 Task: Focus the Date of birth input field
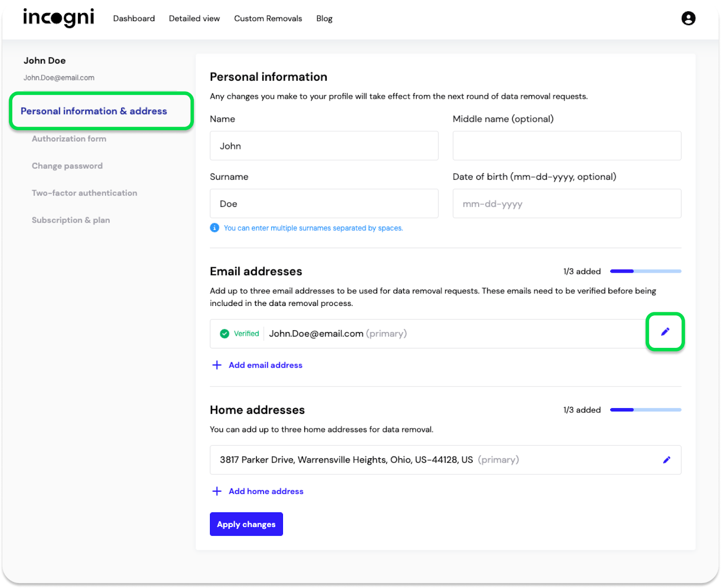click(x=566, y=204)
